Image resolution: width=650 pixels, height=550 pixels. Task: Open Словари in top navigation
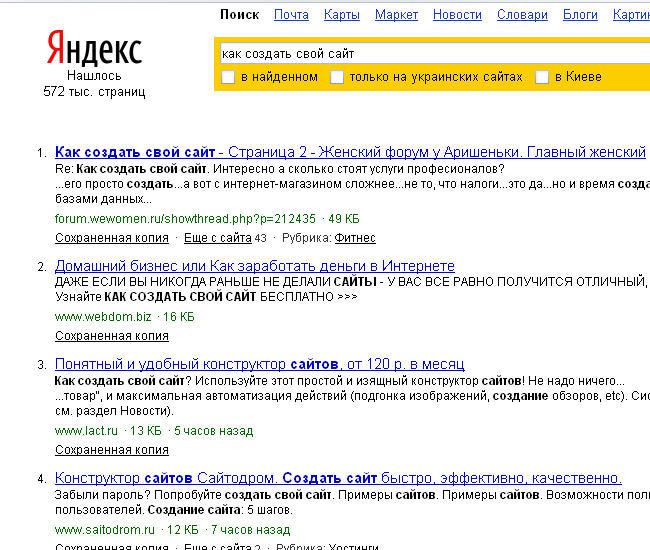(522, 15)
